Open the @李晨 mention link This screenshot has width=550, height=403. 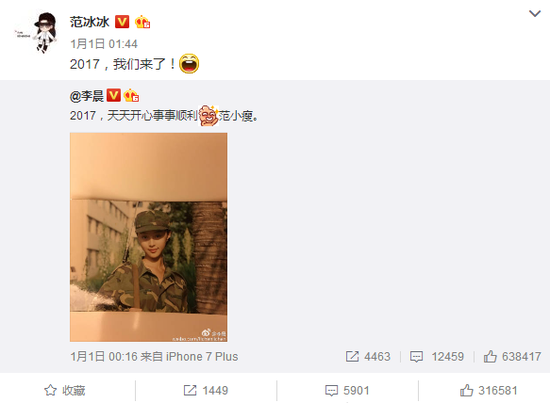87,96
